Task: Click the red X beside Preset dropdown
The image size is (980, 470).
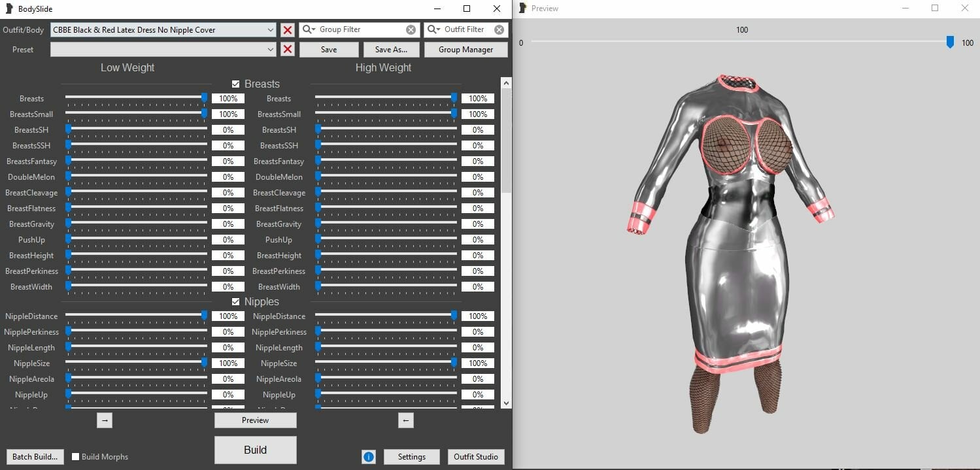Action: pos(288,49)
